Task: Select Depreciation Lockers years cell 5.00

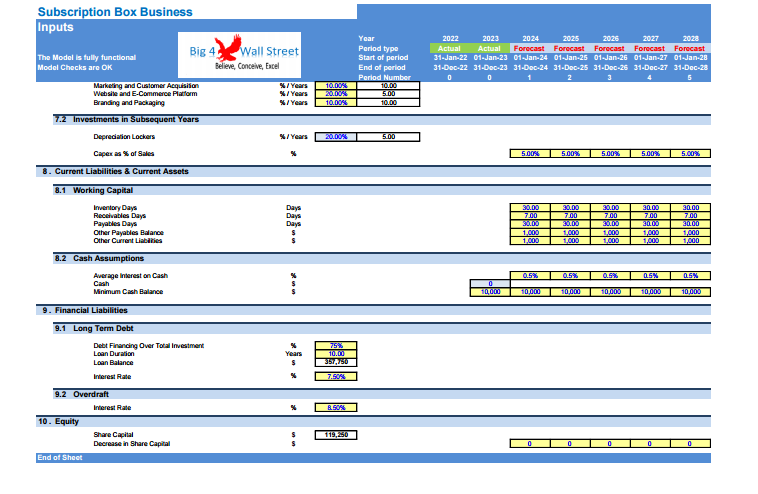Action: pos(388,137)
